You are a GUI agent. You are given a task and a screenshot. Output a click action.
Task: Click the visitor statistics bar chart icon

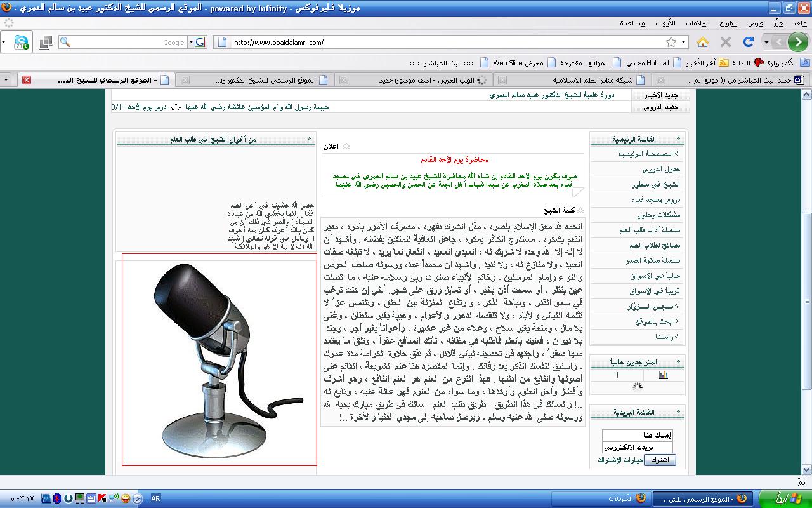664,375
